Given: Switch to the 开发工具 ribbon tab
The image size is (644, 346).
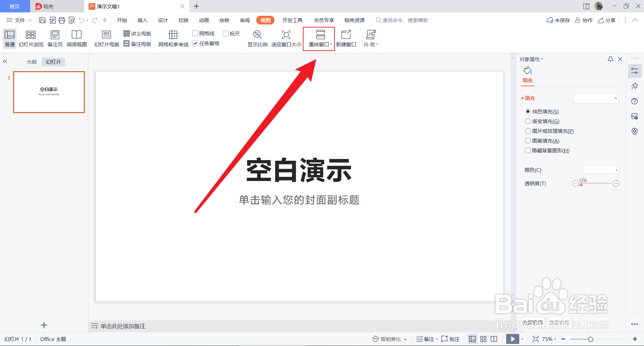Looking at the screenshot, I should 292,20.
